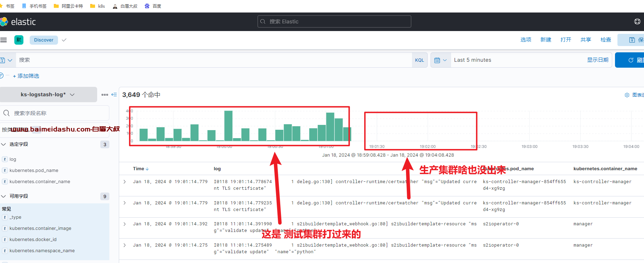Select kubernetes.pod_name in selected fields
This screenshot has width=644, height=263.
[x=34, y=170]
